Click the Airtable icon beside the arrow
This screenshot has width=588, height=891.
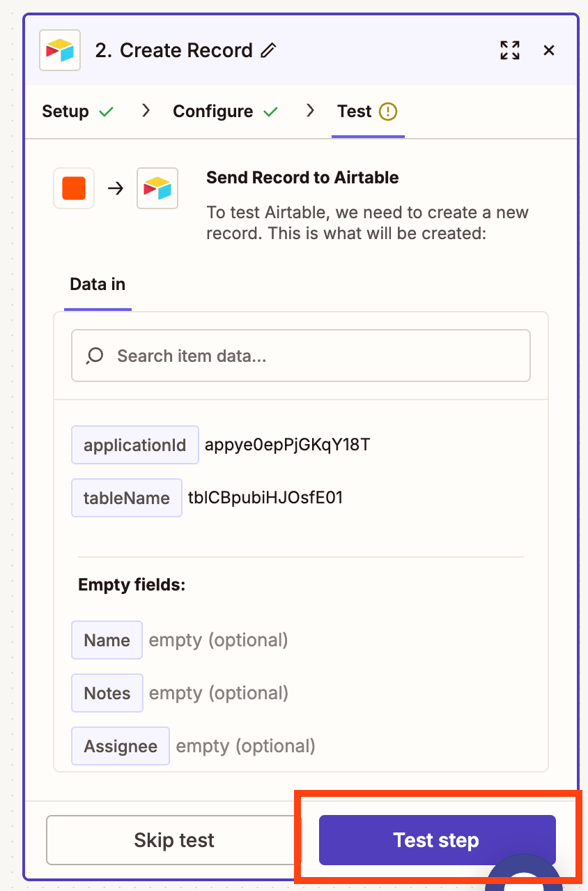coord(157,188)
